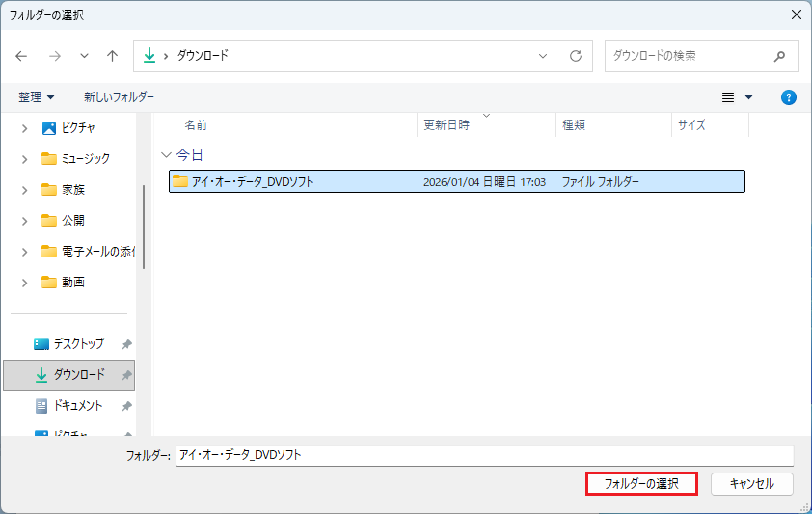Open the Recent locations dropdown arrow

(x=84, y=56)
